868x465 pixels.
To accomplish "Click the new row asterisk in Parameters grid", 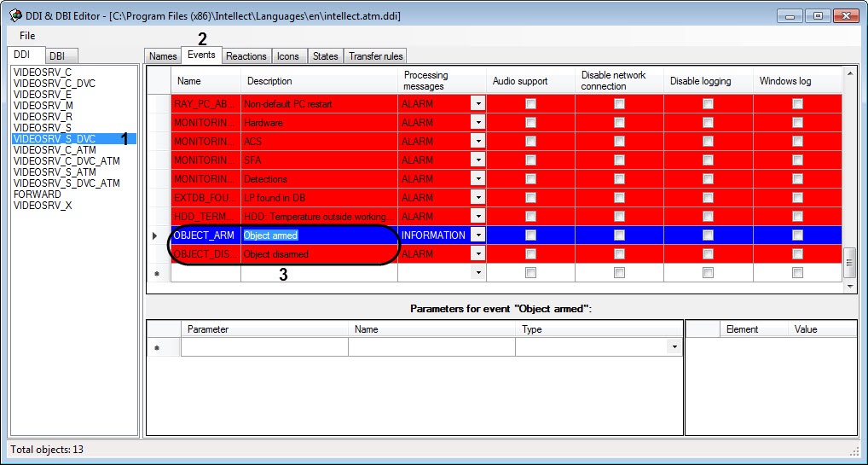I will coord(155,347).
